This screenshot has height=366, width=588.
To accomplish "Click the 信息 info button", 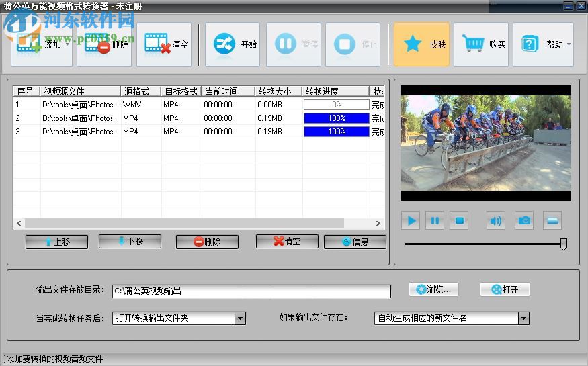I will tap(355, 242).
